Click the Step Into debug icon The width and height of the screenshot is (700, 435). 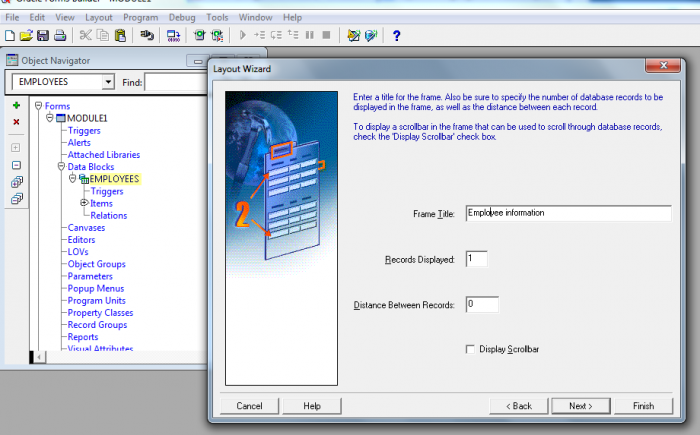click(x=259, y=35)
